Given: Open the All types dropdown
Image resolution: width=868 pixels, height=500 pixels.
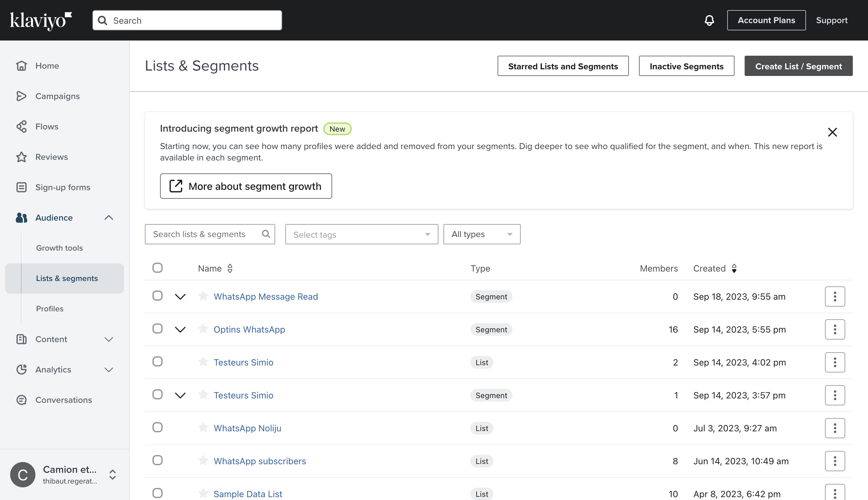Looking at the screenshot, I should 481,234.
